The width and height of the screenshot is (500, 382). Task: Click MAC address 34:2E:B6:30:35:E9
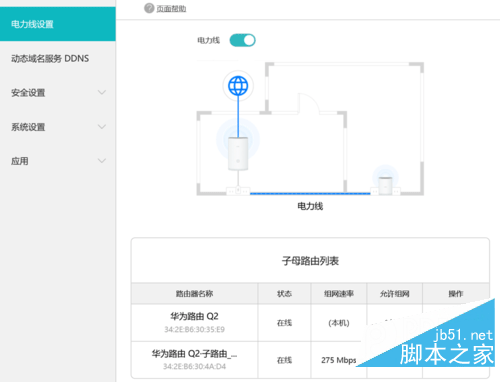coord(194,329)
